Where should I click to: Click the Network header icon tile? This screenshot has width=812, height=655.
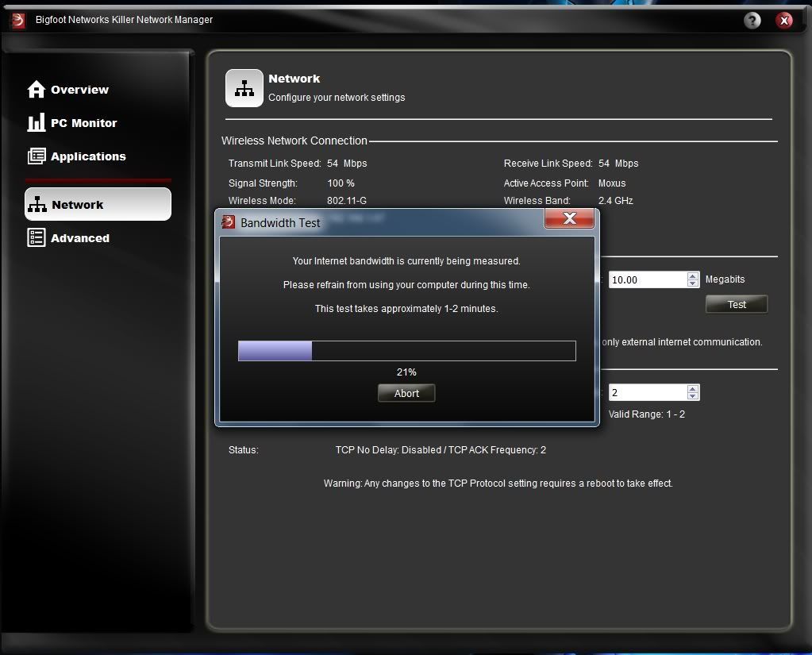(244, 88)
